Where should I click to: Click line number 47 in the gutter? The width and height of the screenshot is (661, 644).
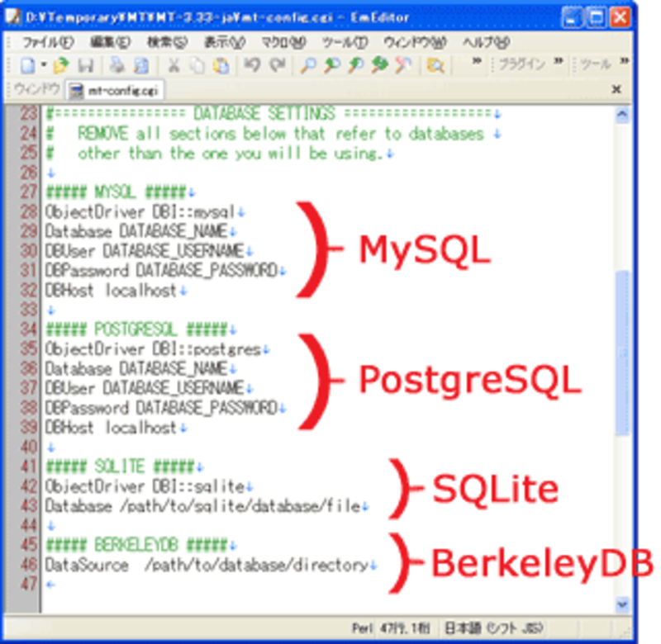29,585
